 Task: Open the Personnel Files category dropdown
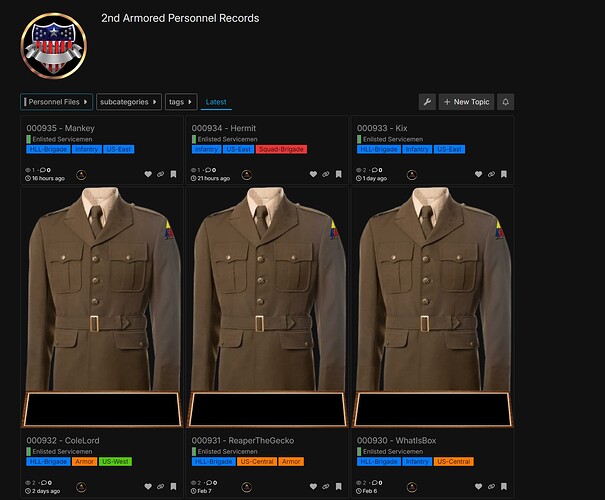tap(56, 102)
